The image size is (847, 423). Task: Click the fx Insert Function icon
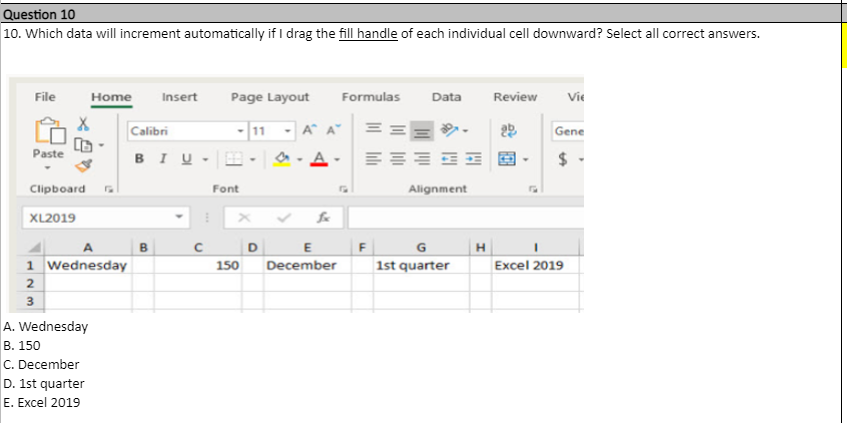pos(324,218)
